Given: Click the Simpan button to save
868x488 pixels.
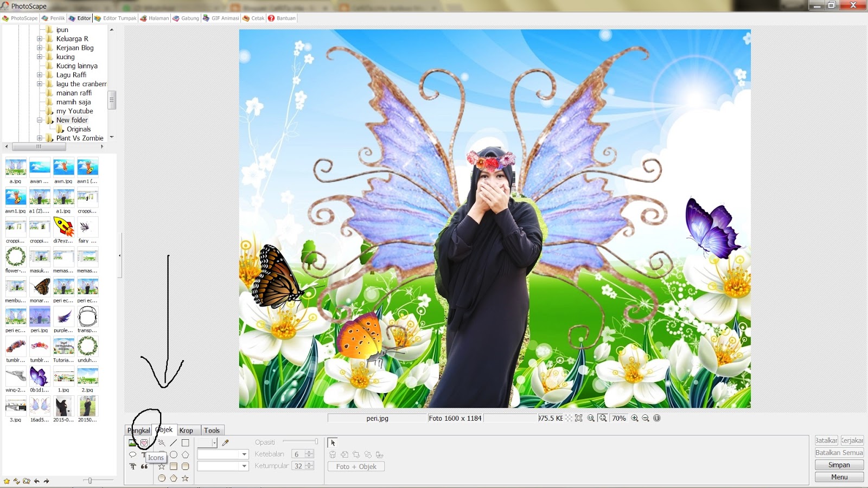Looking at the screenshot, I should [x=838, y=465].
